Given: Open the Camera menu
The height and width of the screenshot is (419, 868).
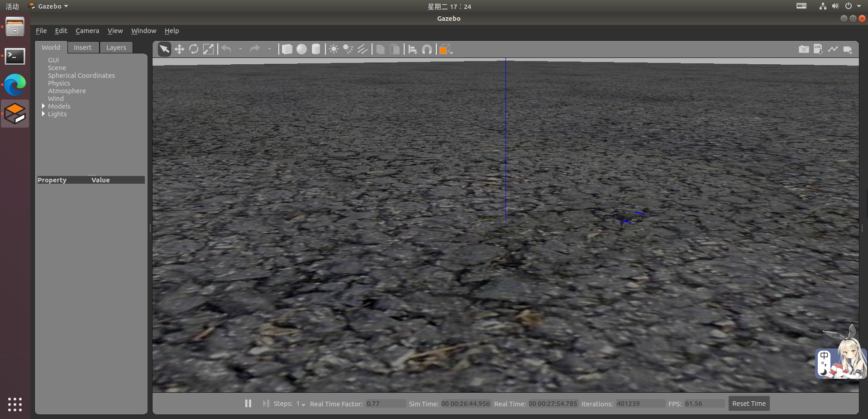Looking at the screenshot, I should coord(87,31).
